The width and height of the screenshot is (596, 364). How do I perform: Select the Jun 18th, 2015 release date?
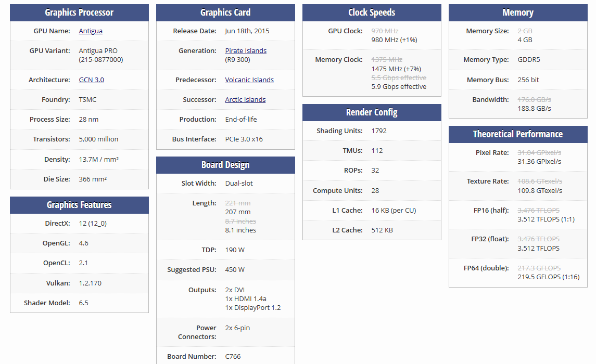click(247, 31)
